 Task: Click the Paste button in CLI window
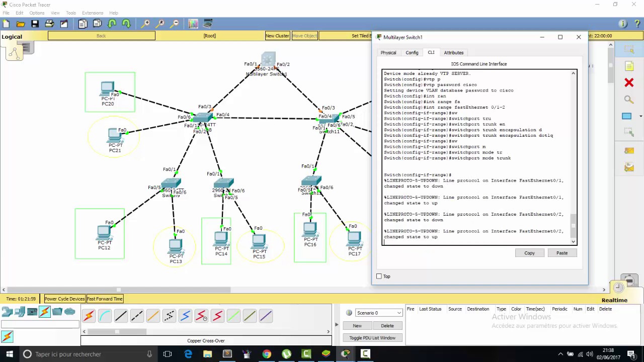tap(562, 253)
